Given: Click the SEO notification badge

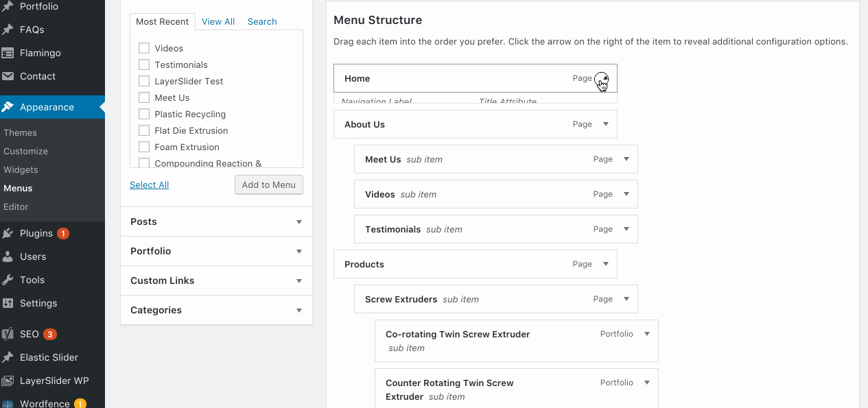Looking at the screenshot, I should point(50,334).
